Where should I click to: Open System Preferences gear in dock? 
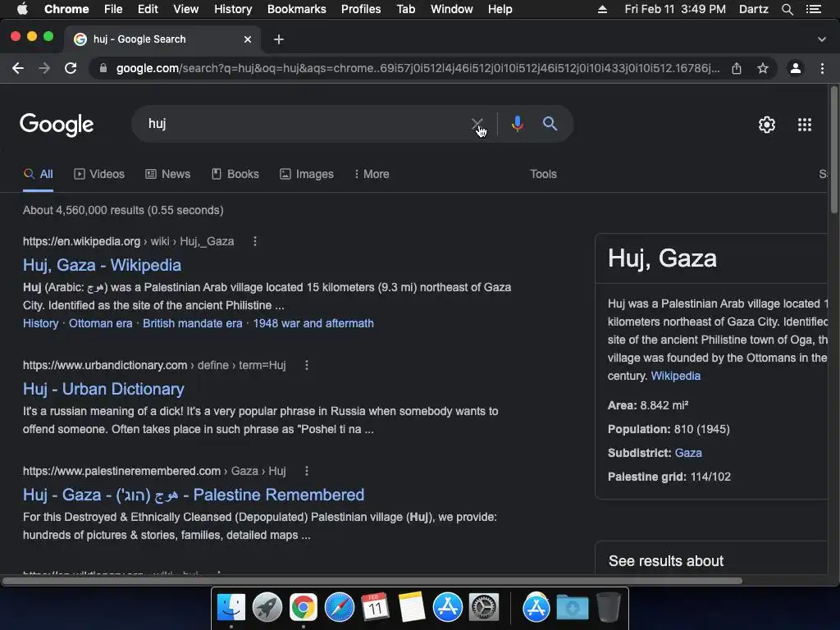[x=484, y=608]
